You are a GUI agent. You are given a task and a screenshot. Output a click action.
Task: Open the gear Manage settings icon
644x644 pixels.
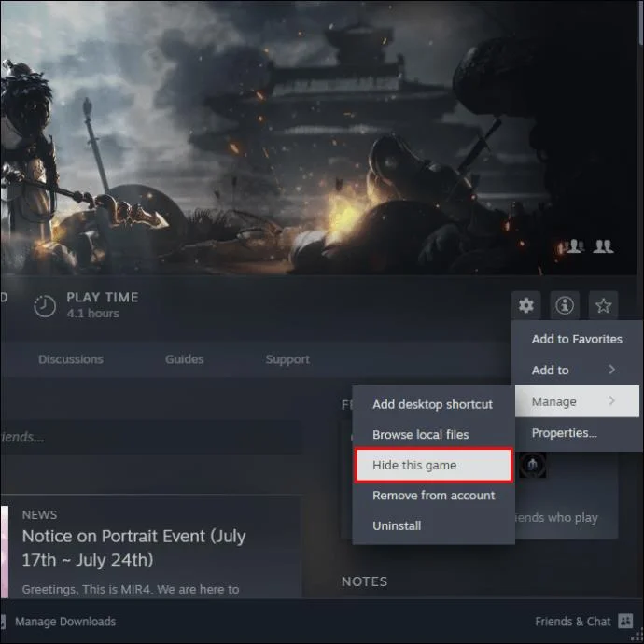526,305
